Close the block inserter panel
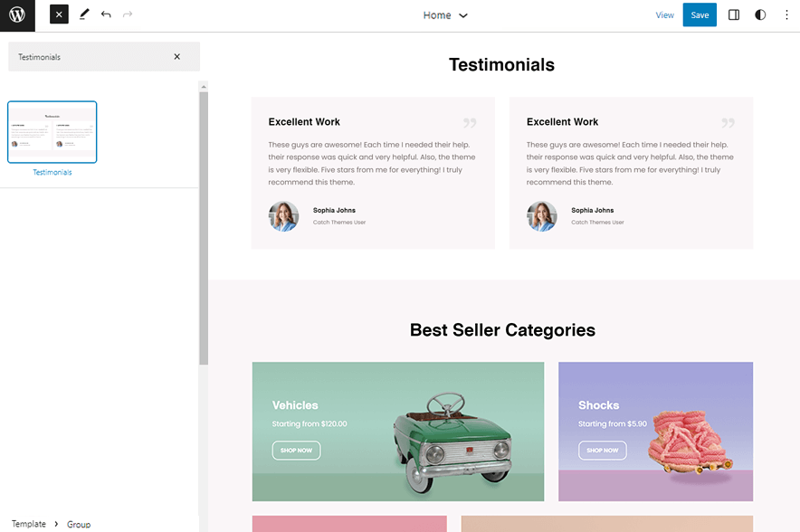 pos(58,14)
